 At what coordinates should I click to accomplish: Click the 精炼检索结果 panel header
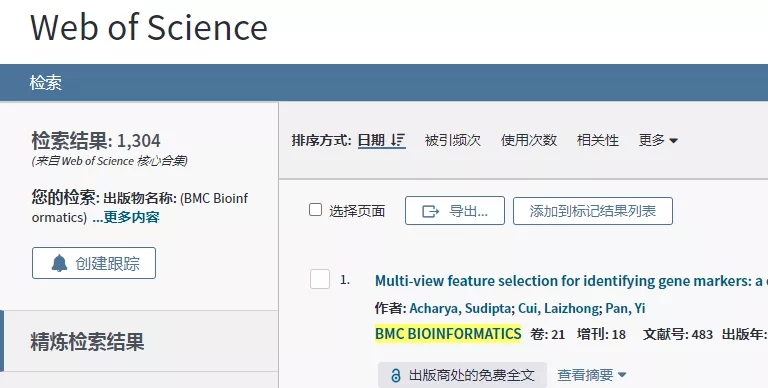(139, 341)
